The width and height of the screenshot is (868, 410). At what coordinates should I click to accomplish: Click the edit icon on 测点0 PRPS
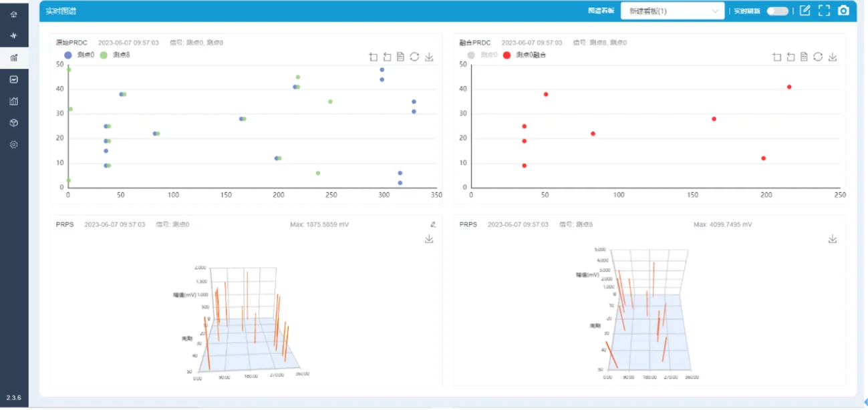[x=433, y=225]
